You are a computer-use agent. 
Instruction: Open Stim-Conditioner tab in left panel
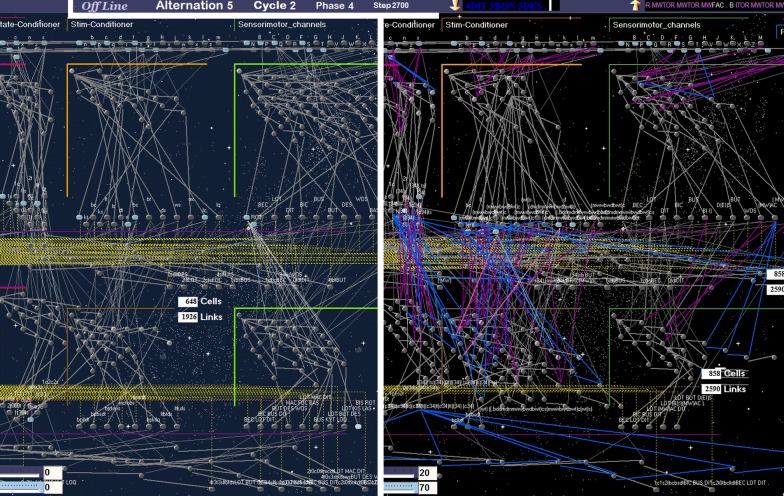point(102,24)
